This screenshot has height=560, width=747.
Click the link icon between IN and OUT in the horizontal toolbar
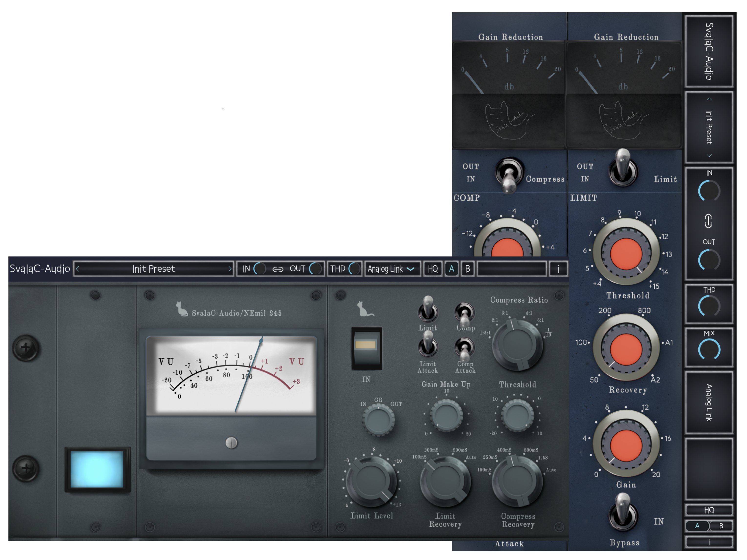coord(278,269)
